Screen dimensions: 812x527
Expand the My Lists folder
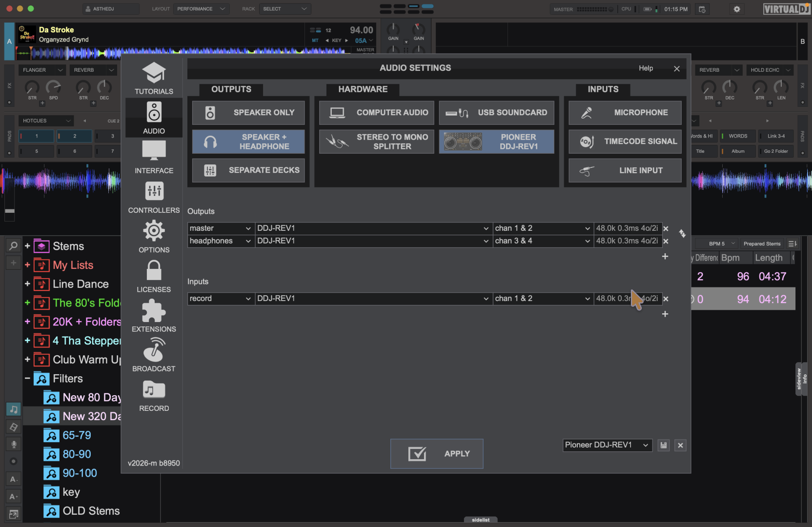27,265
